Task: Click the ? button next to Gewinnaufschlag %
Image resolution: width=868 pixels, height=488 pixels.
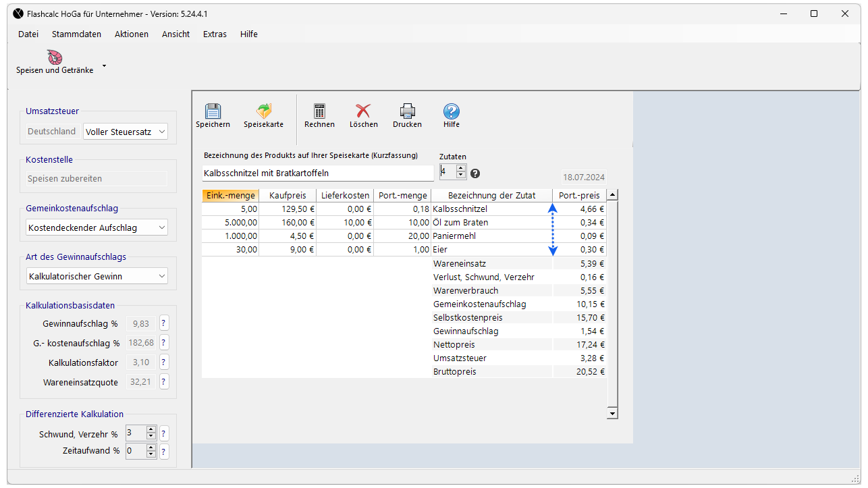Action: click(x=164, y=323)
